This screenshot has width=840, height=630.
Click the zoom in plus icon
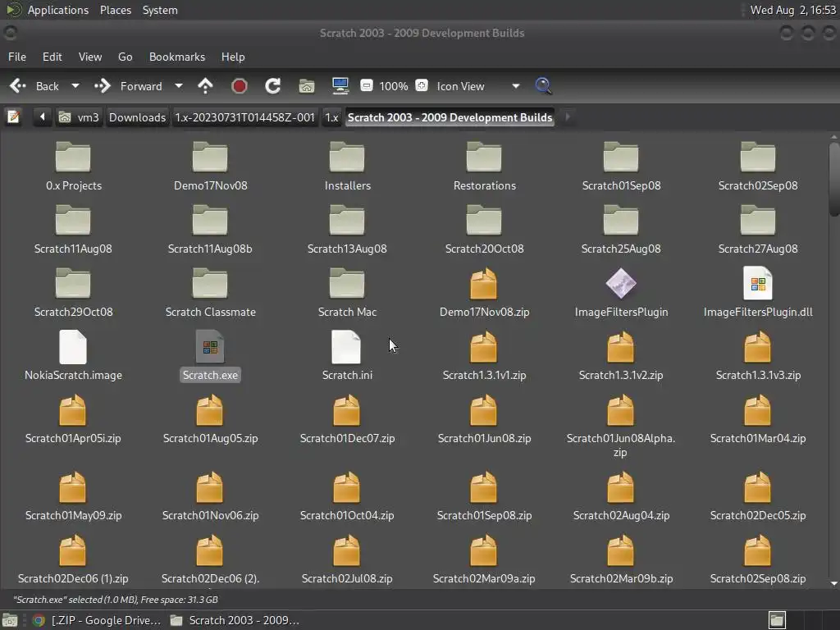(422, 86)
